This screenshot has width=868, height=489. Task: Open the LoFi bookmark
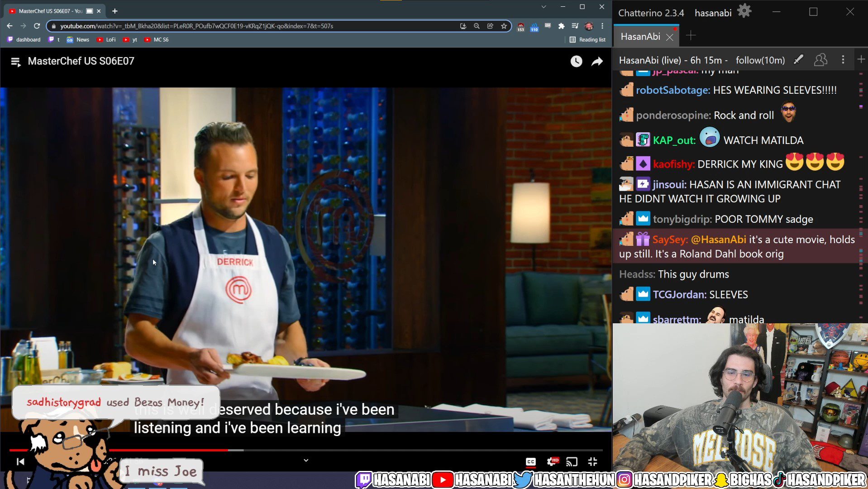click(106, 39)
